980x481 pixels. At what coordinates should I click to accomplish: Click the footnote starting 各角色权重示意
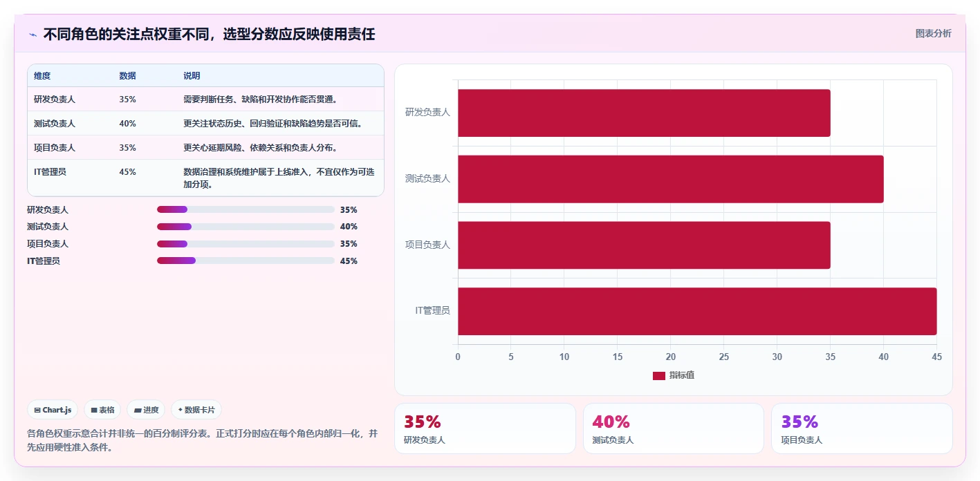(x=203, y=440)
